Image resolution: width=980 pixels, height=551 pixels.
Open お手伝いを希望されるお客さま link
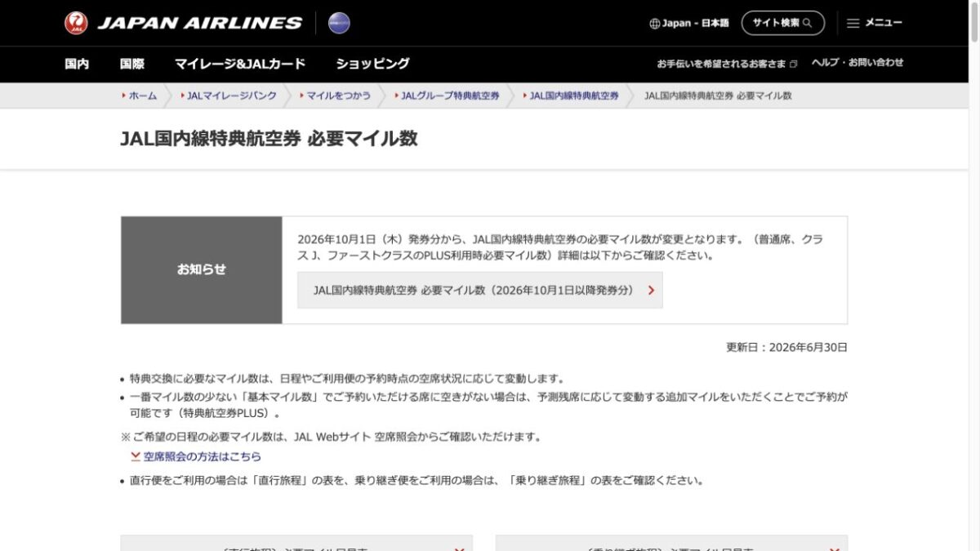click(x=727, y=63)
